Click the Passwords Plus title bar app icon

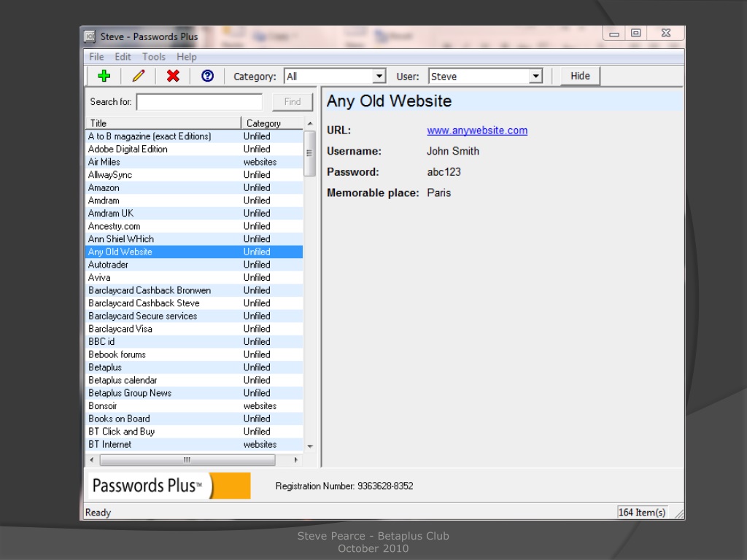pos(90,36)
